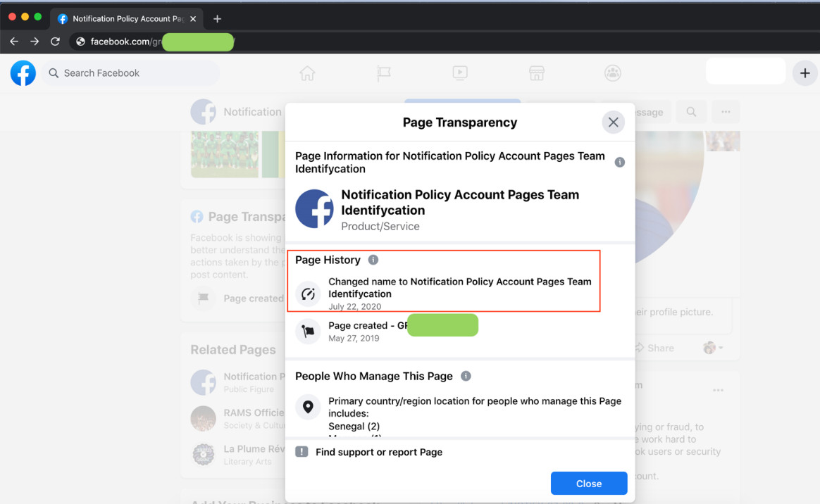Click info icon beside Page Information heading
Viewport: 820px width, 504px height.
pos(620,162)
